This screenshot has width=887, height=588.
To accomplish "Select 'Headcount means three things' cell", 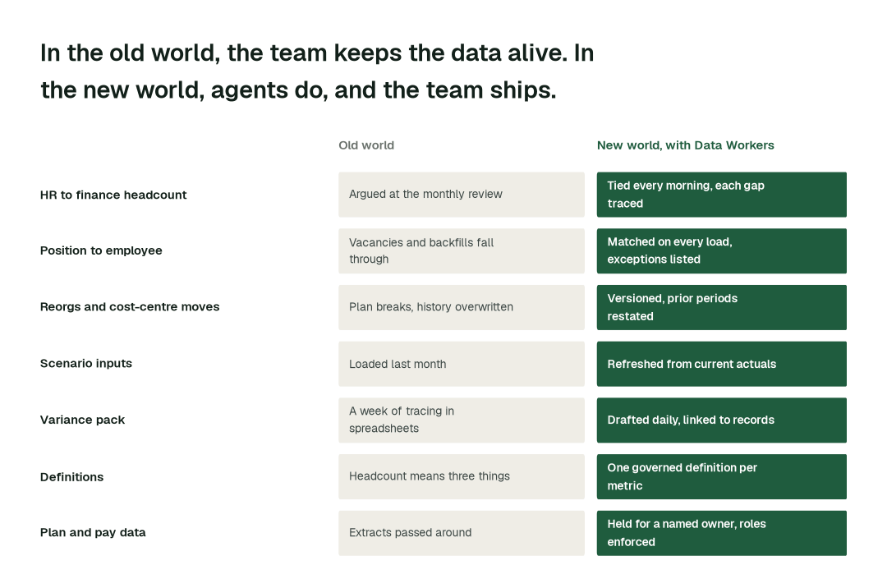I will (x=461, y=476).
